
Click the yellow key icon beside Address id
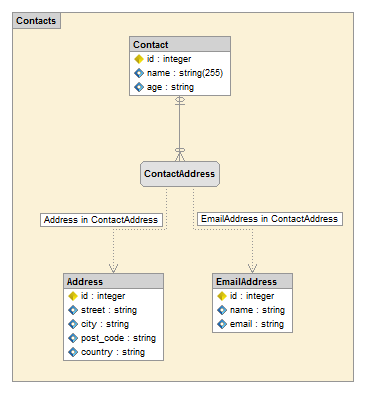[73, 296]
